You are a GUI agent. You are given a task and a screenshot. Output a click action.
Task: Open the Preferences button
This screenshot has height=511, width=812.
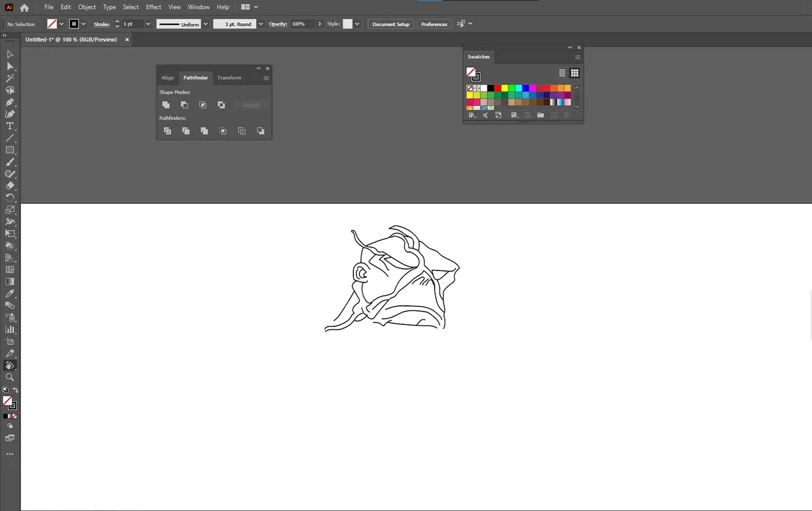click(434, 24)
